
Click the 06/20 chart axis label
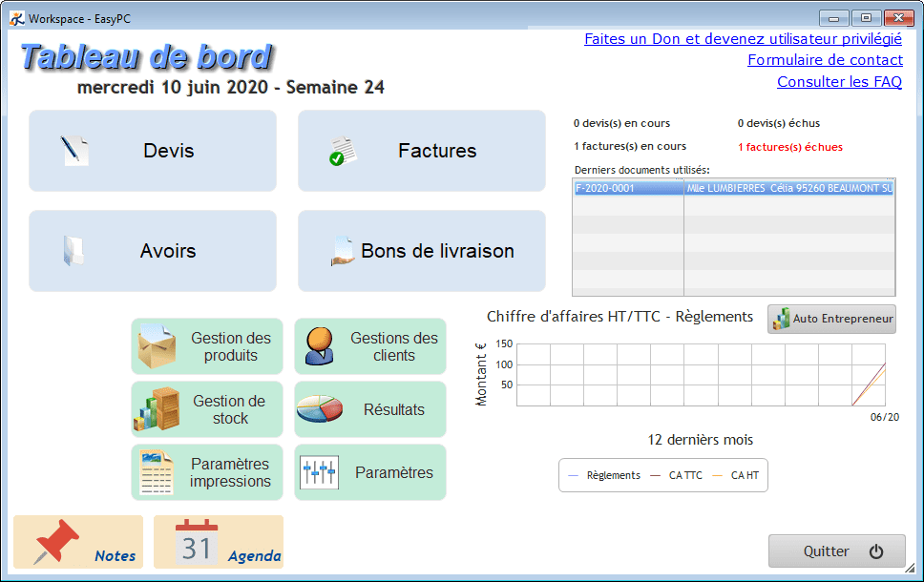point(885,417)
